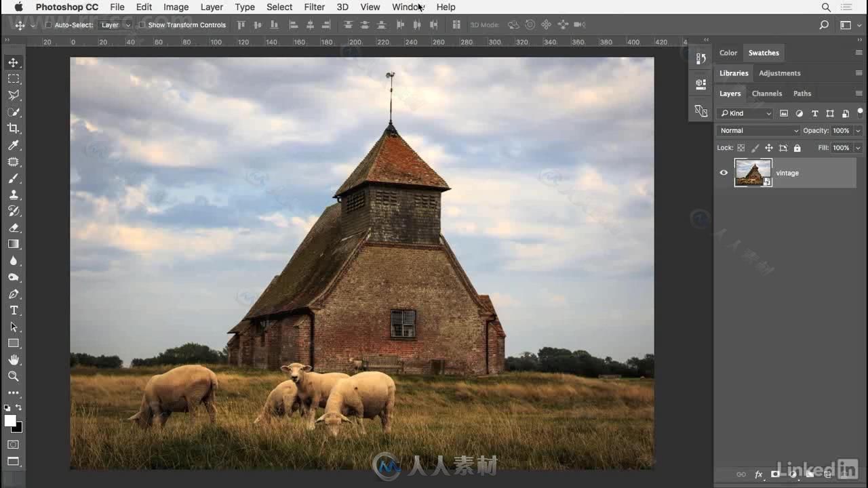Add a layer style with fx button
868x488 pixels.
click(759, 474)
